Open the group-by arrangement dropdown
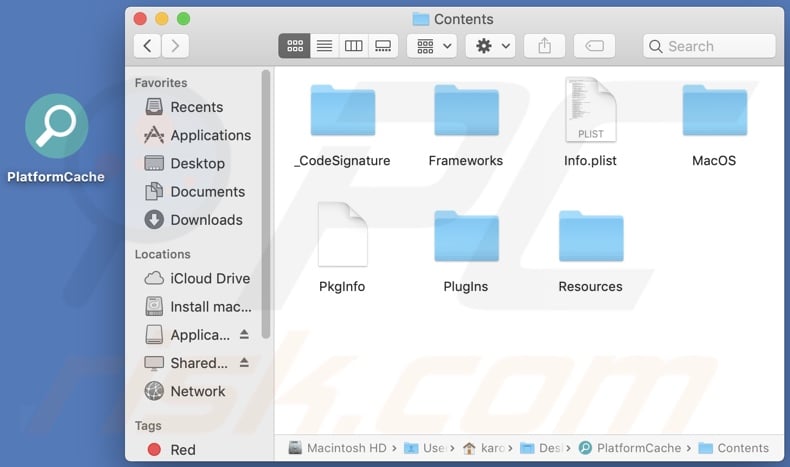Image resolution: width=790 pixels, height=467 pixels. (432, 46)
